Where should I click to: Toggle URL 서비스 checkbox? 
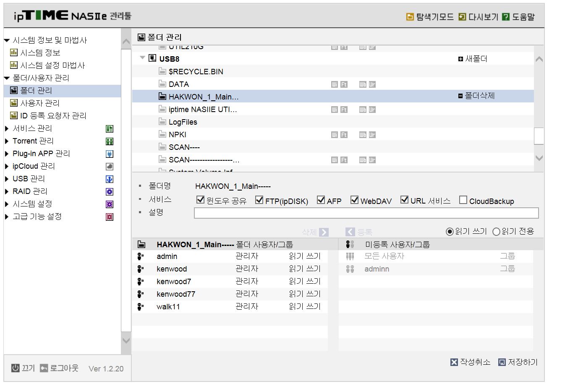[405, 200]
